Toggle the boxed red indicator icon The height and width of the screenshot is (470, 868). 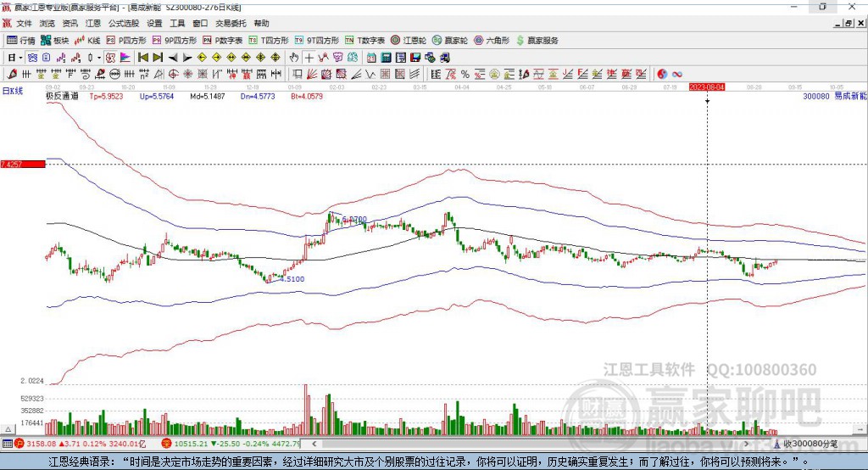[x=110, y=58]
